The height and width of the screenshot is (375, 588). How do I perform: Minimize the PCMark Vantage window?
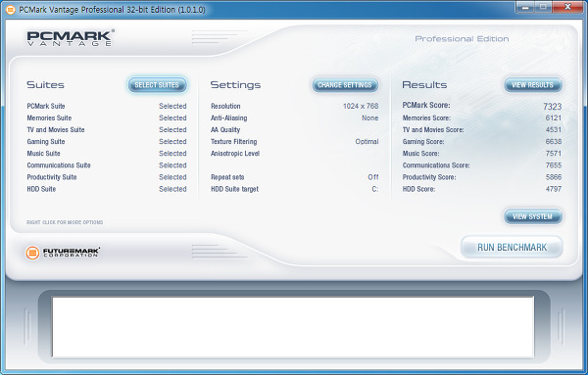pos(525,7)
